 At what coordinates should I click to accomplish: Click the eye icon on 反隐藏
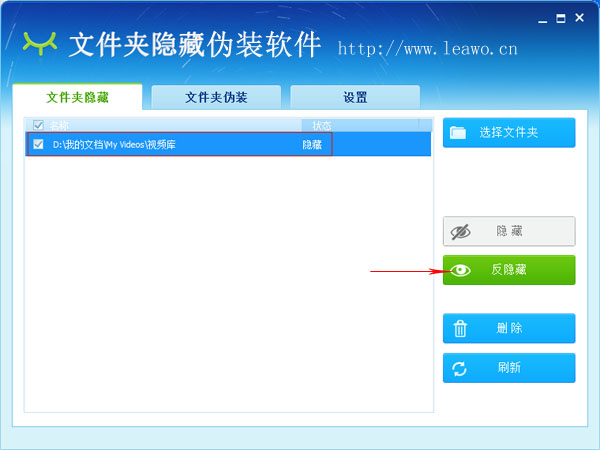pyautogui.click(x=460, y=270)
